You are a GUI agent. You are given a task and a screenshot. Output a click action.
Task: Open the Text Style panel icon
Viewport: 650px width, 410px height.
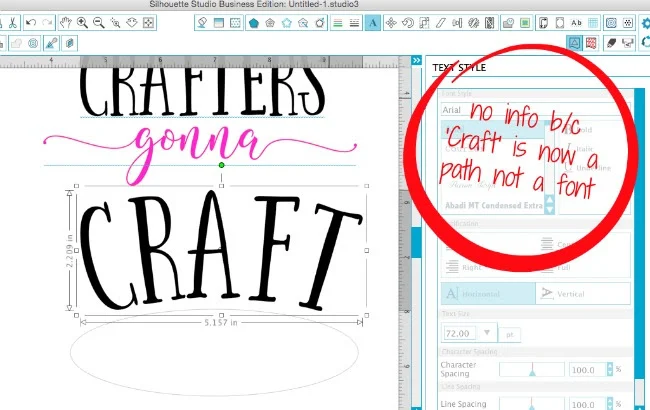tap(373, 21)
